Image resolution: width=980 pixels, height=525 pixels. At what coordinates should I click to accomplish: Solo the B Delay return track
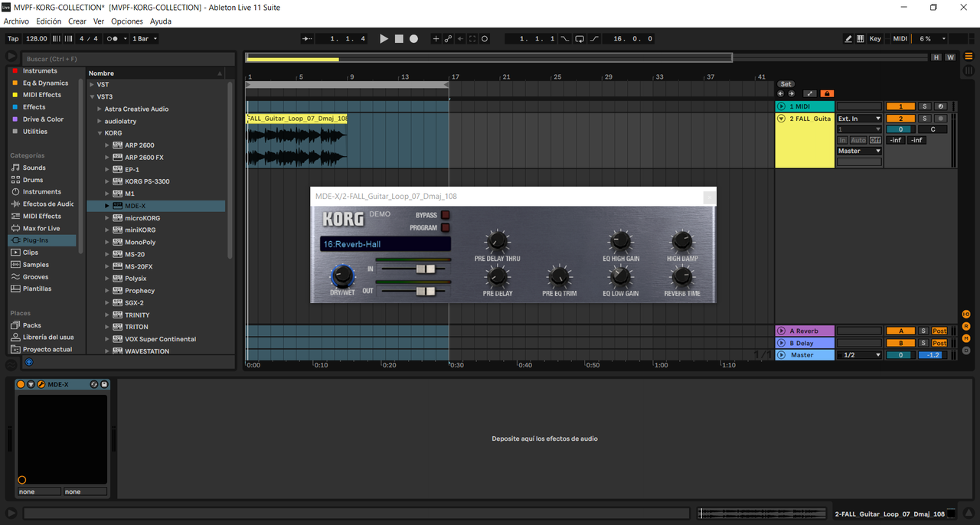(924, 343)
